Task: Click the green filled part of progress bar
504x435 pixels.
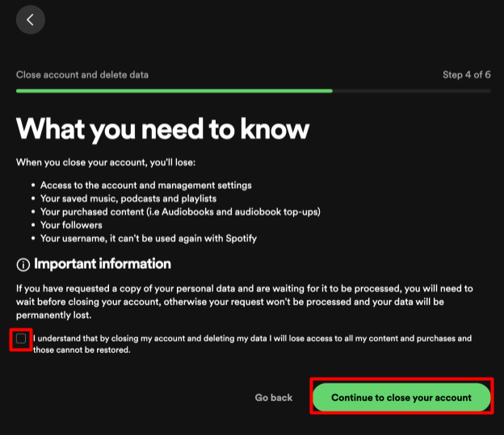Action: [x=174, y=90]
